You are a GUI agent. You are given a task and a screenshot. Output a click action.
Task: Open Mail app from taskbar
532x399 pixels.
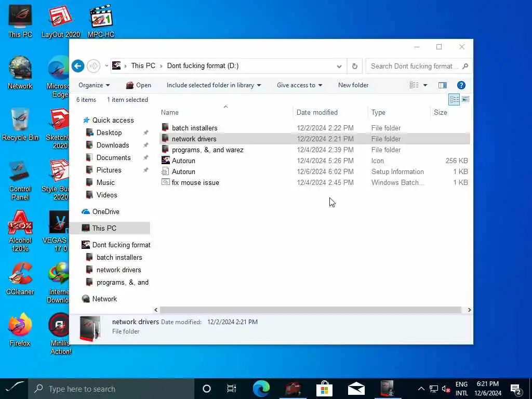coord(356,389)
